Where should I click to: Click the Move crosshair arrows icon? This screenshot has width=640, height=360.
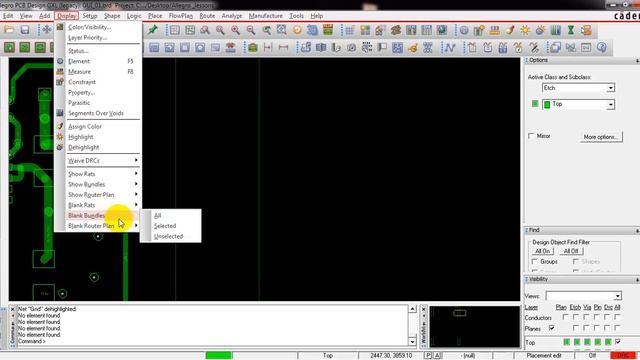pos(47,30)
